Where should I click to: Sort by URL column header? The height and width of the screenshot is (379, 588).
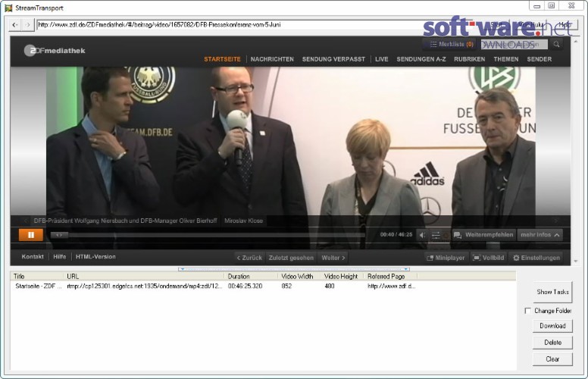pyautogui.click(x=144, y=276)
